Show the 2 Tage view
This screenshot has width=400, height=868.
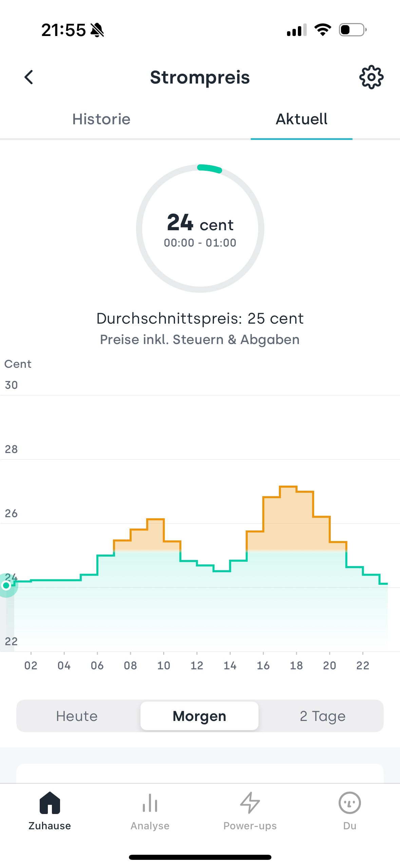322,716
